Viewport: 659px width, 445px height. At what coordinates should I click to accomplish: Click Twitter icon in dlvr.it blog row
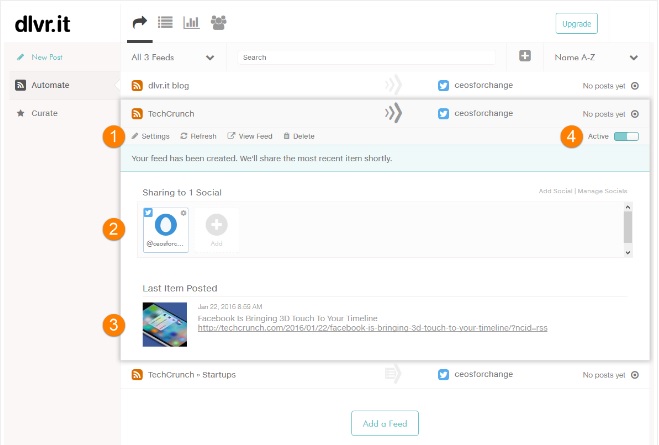[x=443, y=85]
